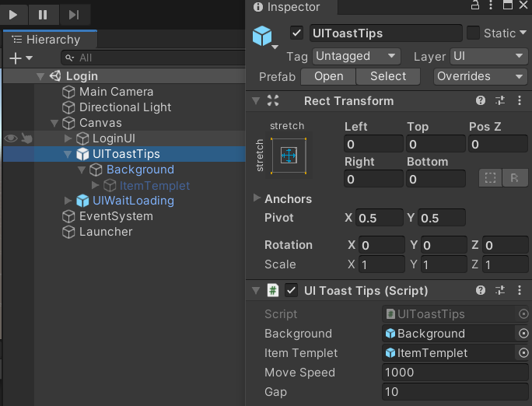The width and height of the screenshot is (532, 406).
Task: Toggle visibility eye icon for LoginUI
Action: tap(11, 138)
